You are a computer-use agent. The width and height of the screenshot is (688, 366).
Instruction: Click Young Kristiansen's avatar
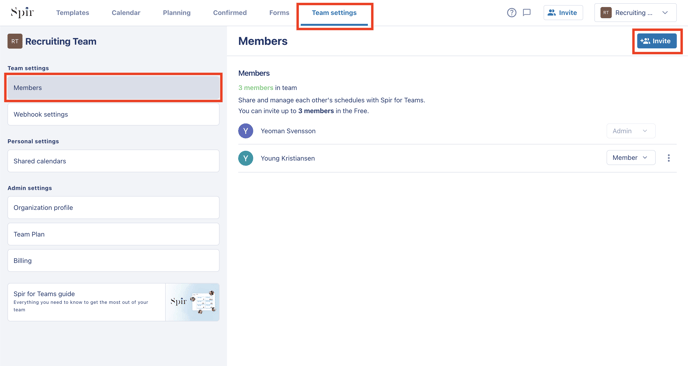coord(246,158)
